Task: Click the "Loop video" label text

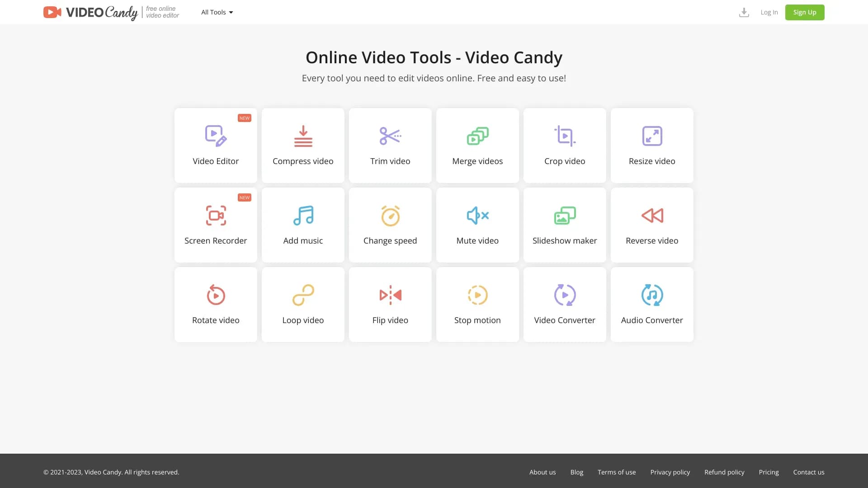Action: coord(303,320)
